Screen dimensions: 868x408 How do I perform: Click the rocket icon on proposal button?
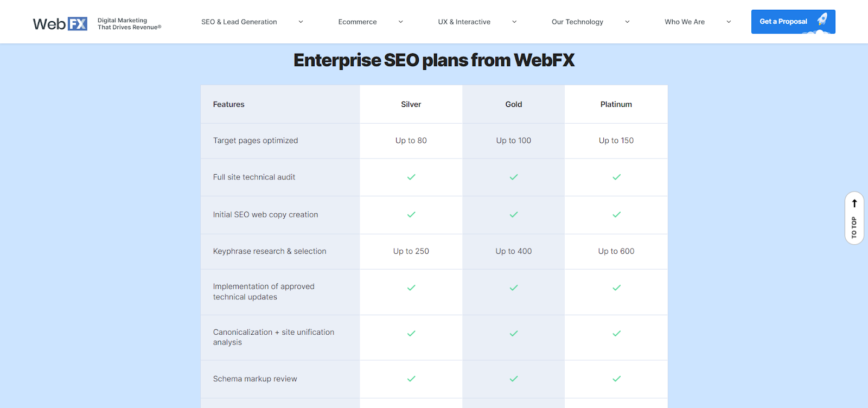[x=822, y=20]
